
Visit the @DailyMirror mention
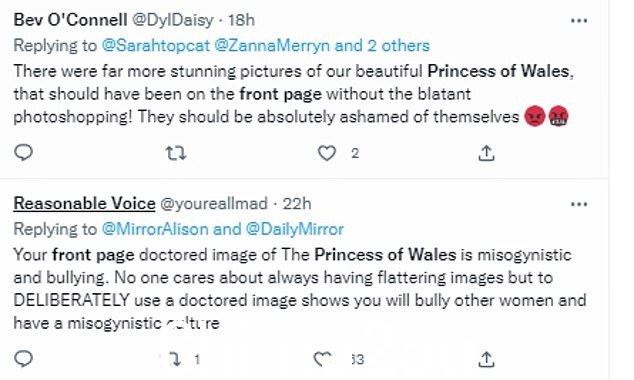294,229
